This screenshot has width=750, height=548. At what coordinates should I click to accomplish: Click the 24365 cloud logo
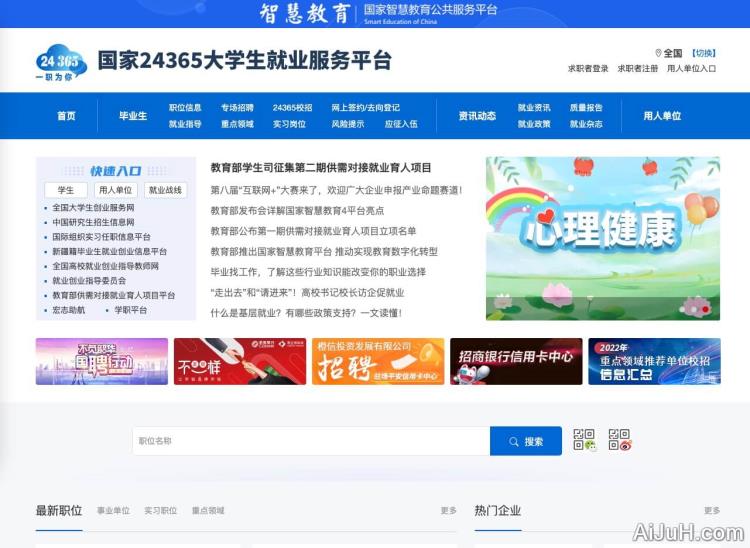pyautogui.click(x=61, y=63)
